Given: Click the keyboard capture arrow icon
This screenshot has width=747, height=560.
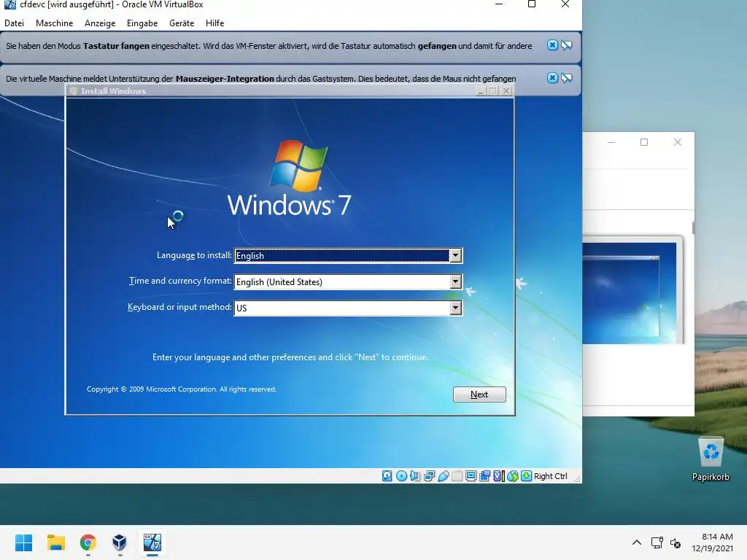Looking at the screenshot, I should pos(527,475).
